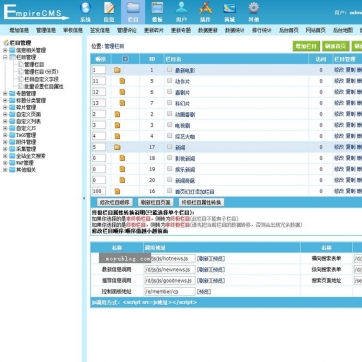The height and width of the screenshot is (362, 362).
Task: Tick the checkbox for row ID 2
Action: 170,114
